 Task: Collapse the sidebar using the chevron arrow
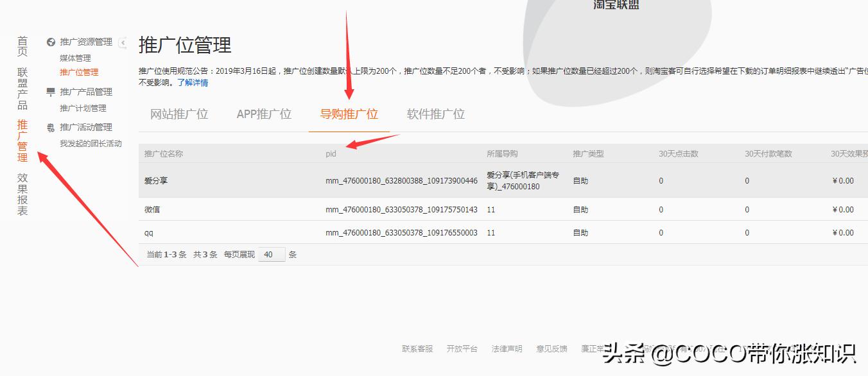pyautogui.click(x=124, y=41)
